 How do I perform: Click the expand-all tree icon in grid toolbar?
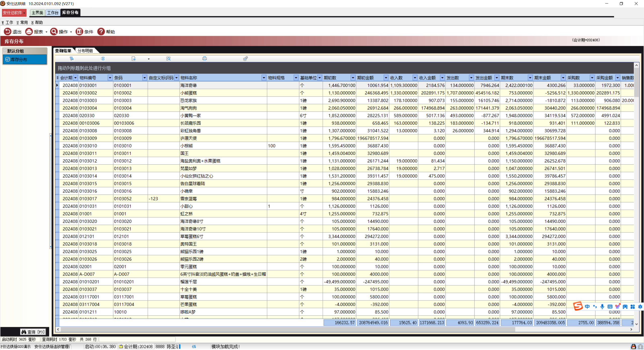pyautogui.click(x=72, y=59)
